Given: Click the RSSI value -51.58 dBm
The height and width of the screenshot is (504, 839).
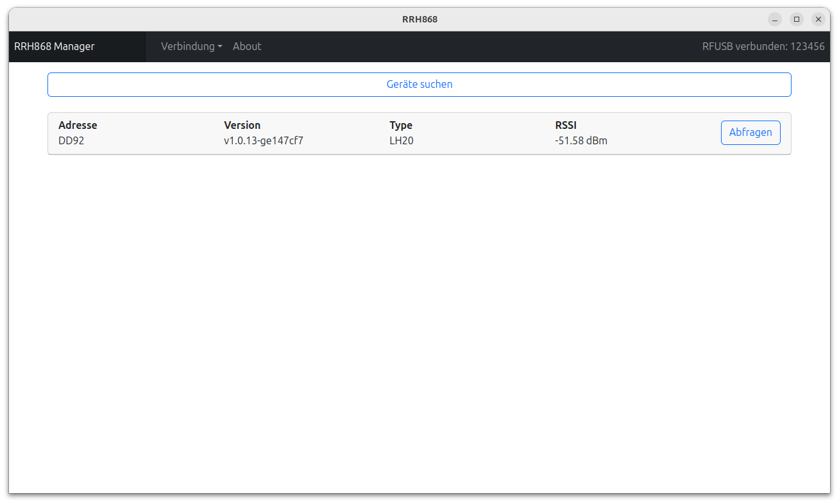Looking at the screenshot, I should coord(581,140).
